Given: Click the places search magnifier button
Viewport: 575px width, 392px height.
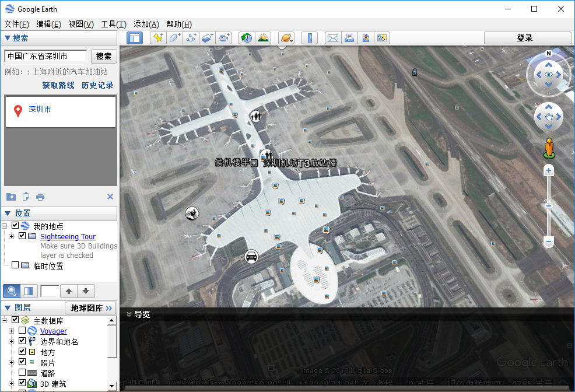Looking at the screenshot, I should [12, 291].
